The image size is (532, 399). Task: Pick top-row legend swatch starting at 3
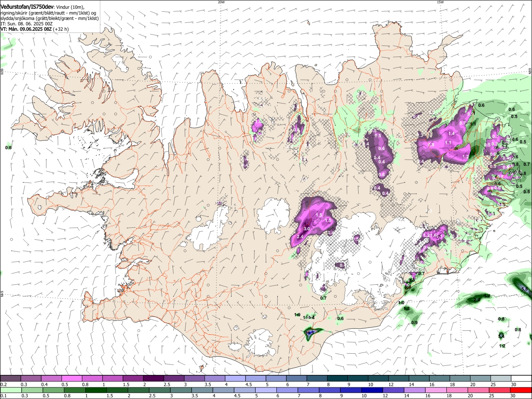coord(194,379)
